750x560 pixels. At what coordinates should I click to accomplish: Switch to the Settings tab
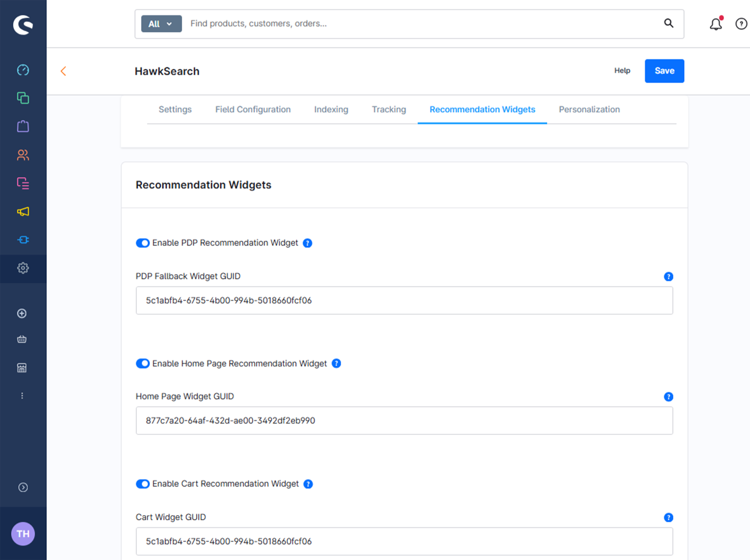click(x=175, y=110)
